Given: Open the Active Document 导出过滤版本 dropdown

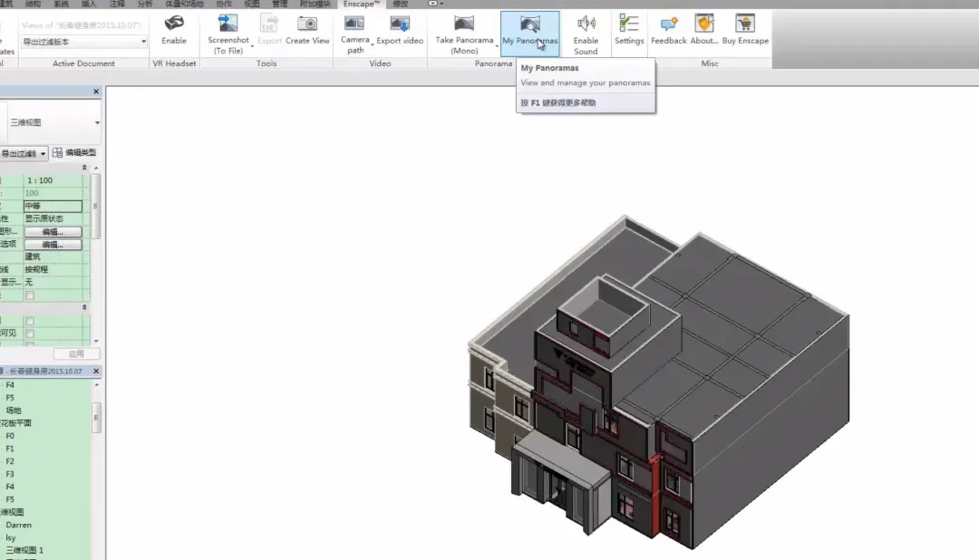Looking at the screenshot, I should pyautogui.click(x=83, y=42).
